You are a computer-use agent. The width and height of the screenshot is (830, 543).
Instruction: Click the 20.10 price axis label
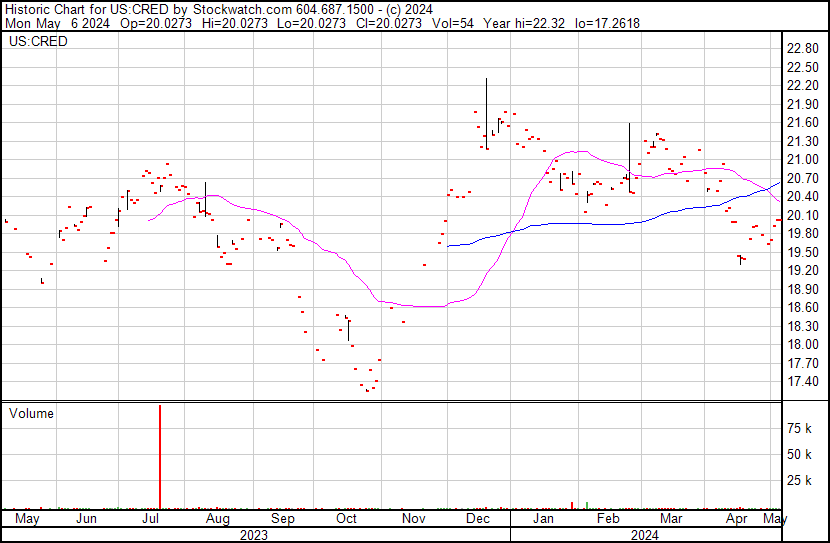(803, 215)
